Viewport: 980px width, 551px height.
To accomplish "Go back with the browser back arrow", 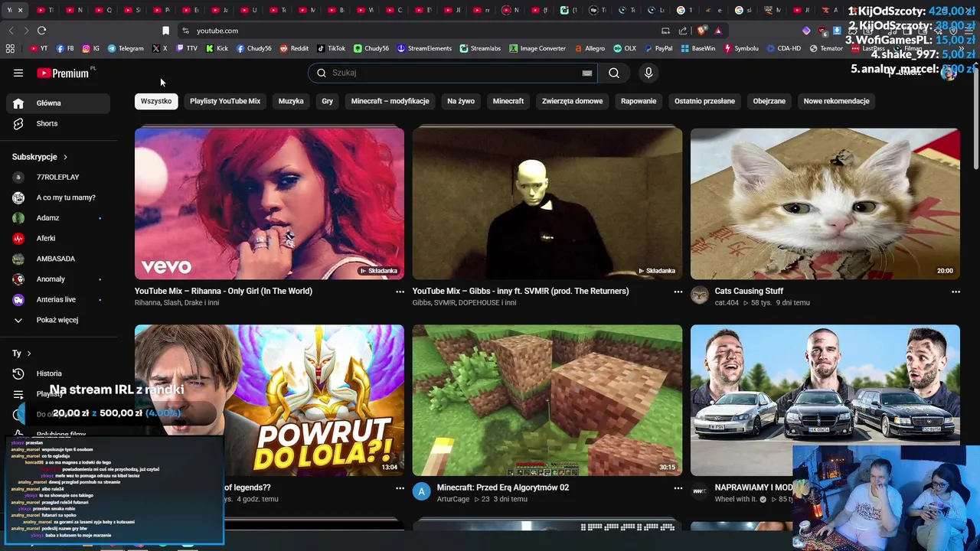I will (x=11, y=31).
